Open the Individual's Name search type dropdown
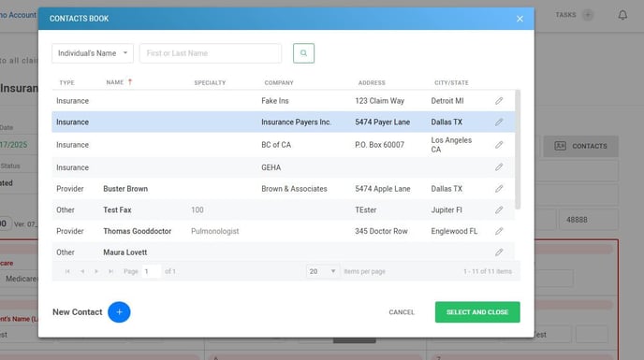 tap(93, 53)
